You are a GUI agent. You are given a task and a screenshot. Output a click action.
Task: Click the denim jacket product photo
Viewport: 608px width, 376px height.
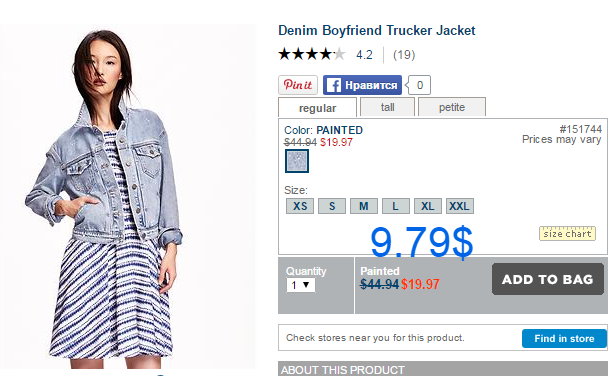[128, 198]
